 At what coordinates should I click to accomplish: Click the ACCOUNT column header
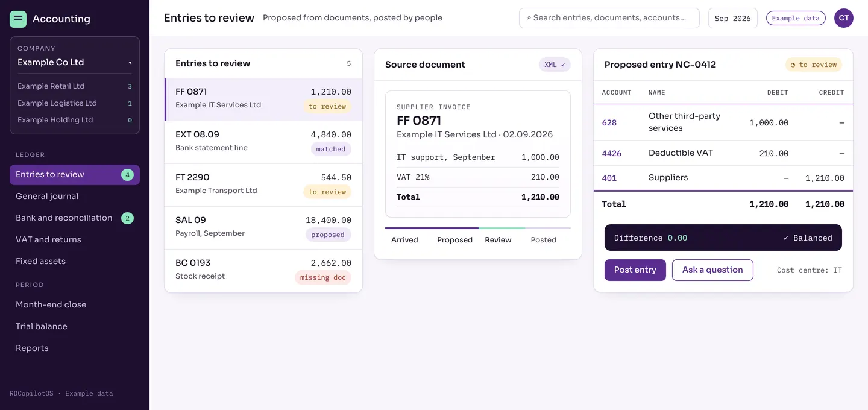click(617, 93)
